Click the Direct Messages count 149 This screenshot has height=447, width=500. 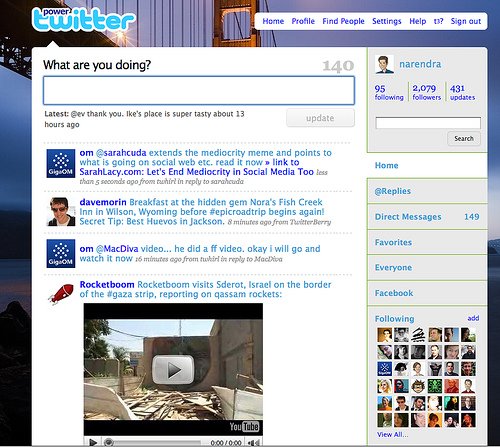coord(472,217)
